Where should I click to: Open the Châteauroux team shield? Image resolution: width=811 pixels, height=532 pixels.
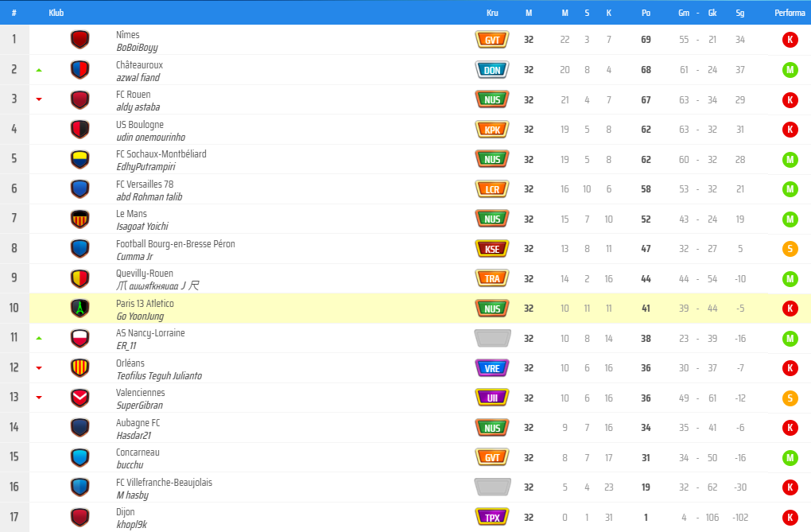click(x=80, y=69)
